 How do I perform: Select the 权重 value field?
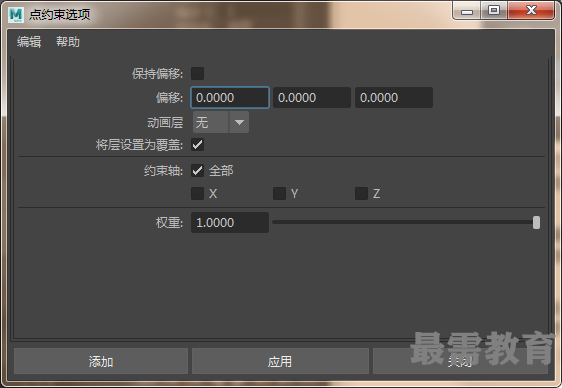coord(230,222)
